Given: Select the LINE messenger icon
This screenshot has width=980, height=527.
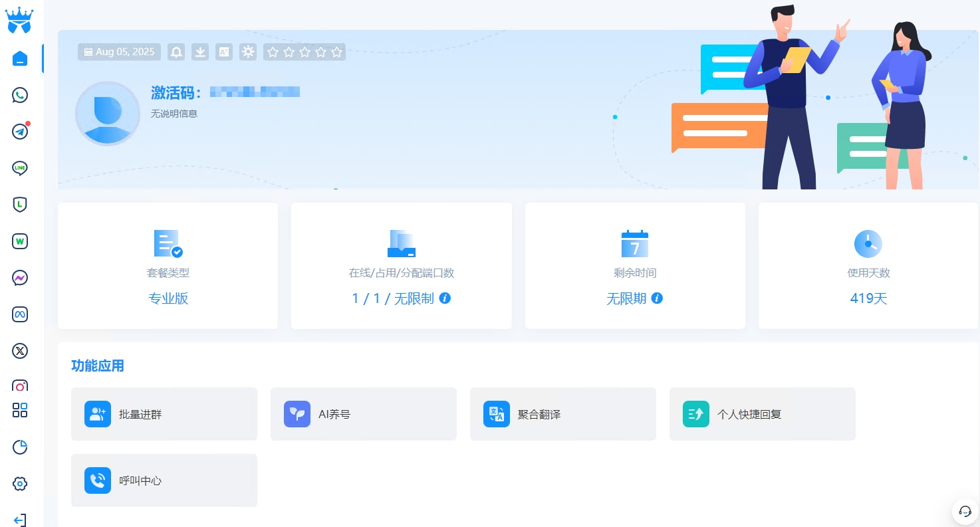Looking at the screenshot, I should click(x=20, y=168).
